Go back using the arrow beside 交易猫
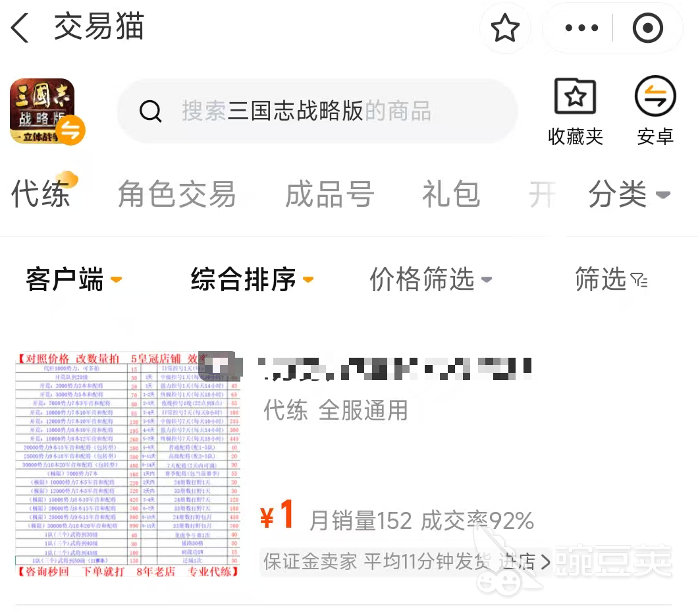This screenshot has height=616, width=698. [x=20, y=28]
